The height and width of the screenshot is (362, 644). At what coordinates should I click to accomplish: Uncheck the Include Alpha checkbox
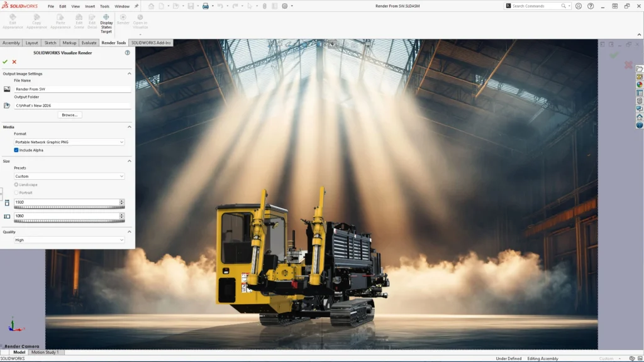tap(16, 151)
